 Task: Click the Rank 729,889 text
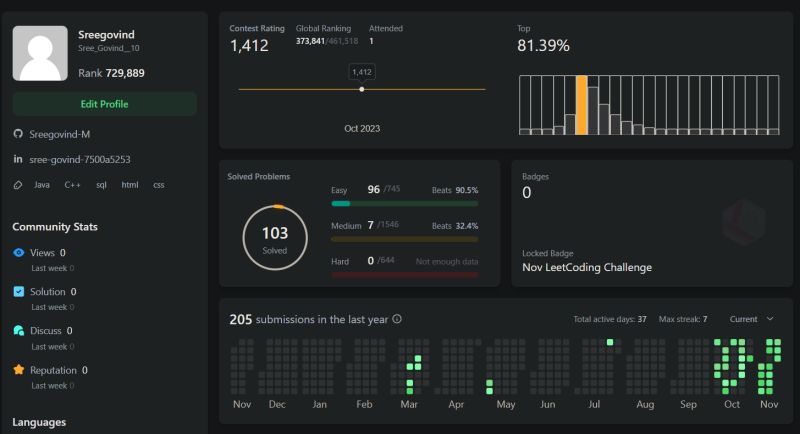[111, 73]
